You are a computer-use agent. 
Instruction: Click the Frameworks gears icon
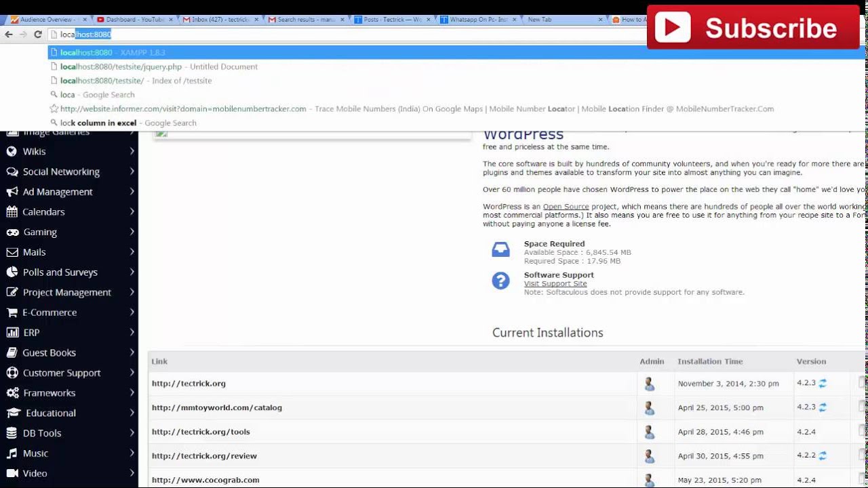pos(12,393)
